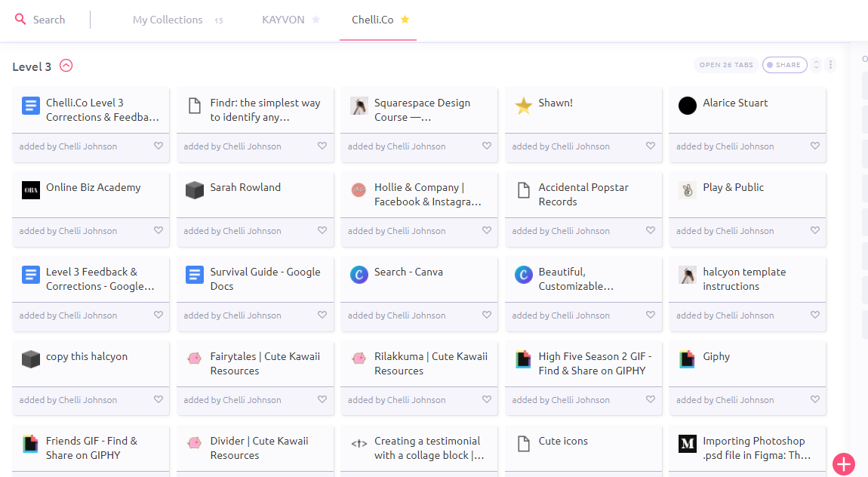The height and width of the screenshot is (477, 868).
Task: Favorite the Findr card with its heart
Action: [322, 146]
